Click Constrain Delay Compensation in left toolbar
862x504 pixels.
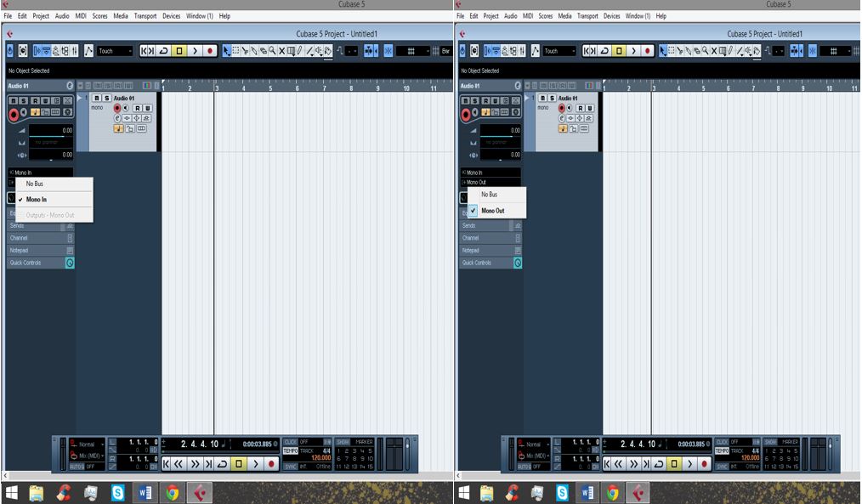click(23, 50)
